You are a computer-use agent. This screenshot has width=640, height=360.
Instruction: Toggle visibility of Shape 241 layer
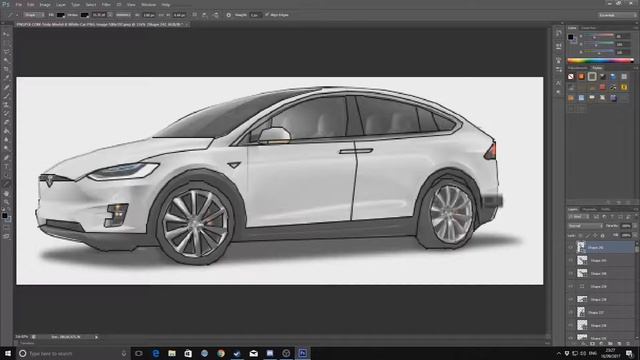(571, 260)
